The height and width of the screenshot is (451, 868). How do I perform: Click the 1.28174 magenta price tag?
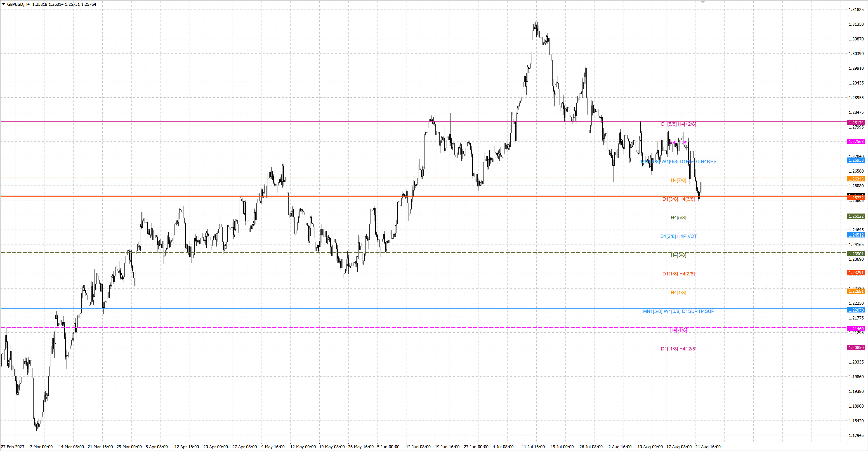856,123
